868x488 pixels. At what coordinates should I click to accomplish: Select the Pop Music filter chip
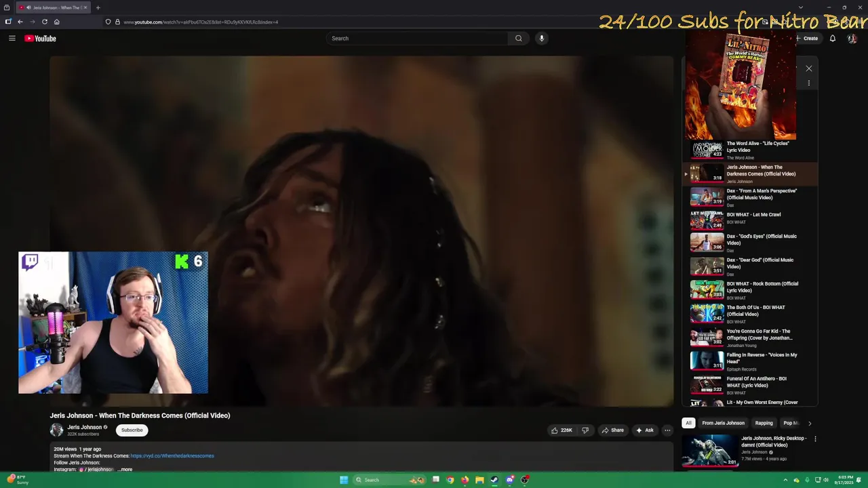(791, 423)
